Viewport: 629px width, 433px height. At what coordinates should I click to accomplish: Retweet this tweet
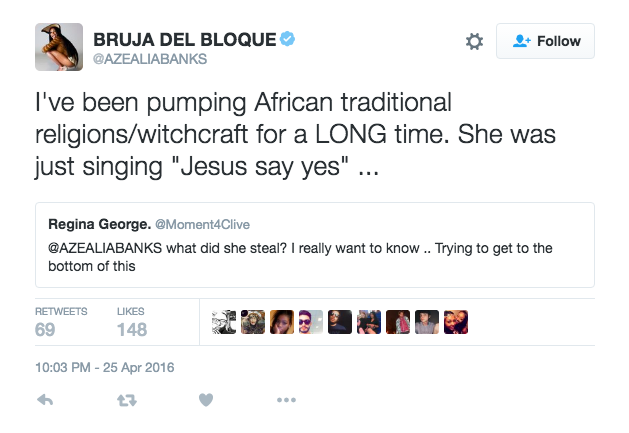(x=126, y=399)
